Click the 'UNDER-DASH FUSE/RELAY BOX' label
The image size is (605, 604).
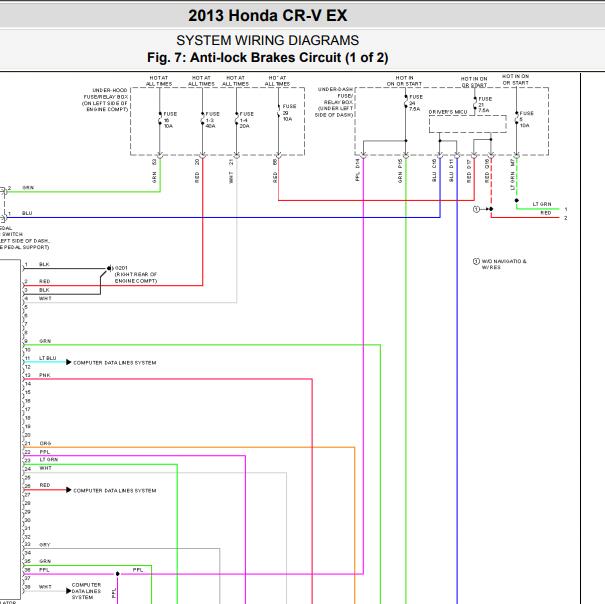[335, 102]
